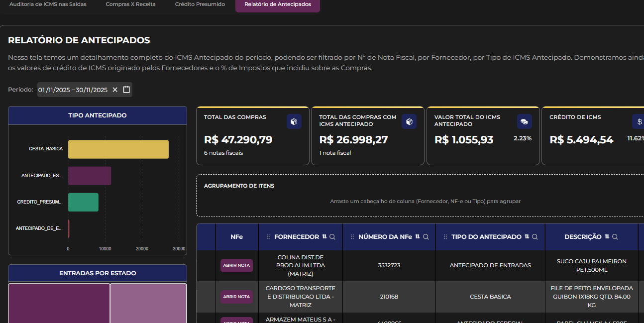Open search filter on Descrição column
The width and height of the screenshot is (644, 323).
[615, 237]
